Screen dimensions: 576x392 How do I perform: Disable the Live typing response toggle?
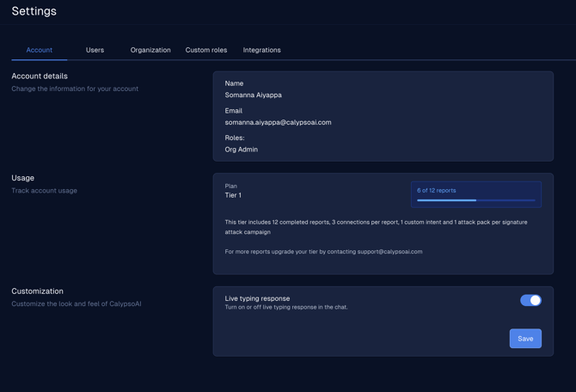[530, 300]
